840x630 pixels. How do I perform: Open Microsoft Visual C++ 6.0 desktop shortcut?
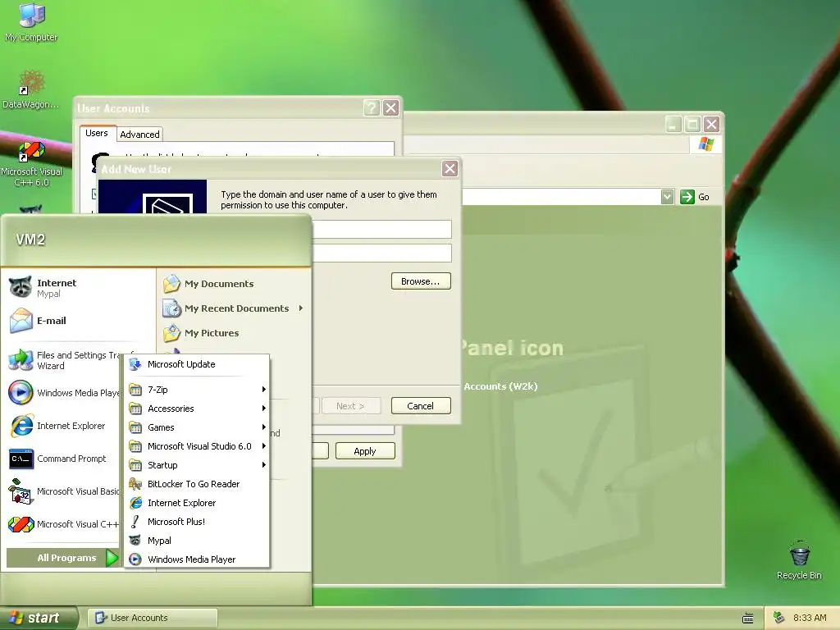(31, 163)
